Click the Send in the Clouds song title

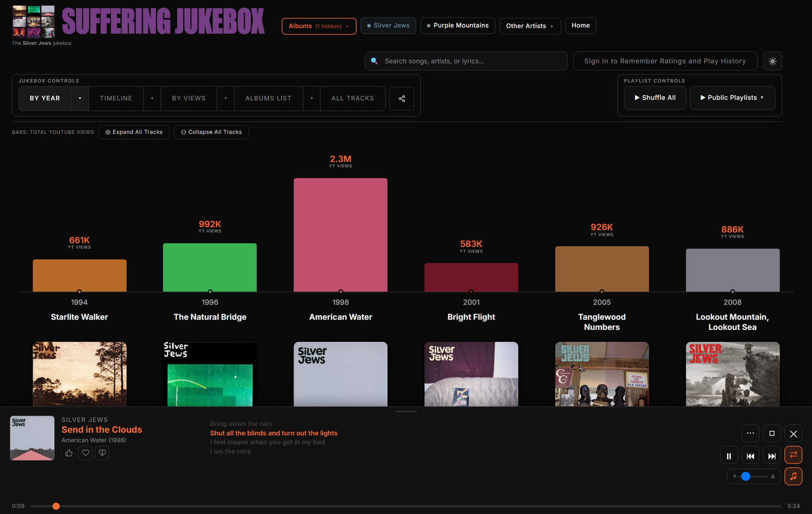(102, 430)
